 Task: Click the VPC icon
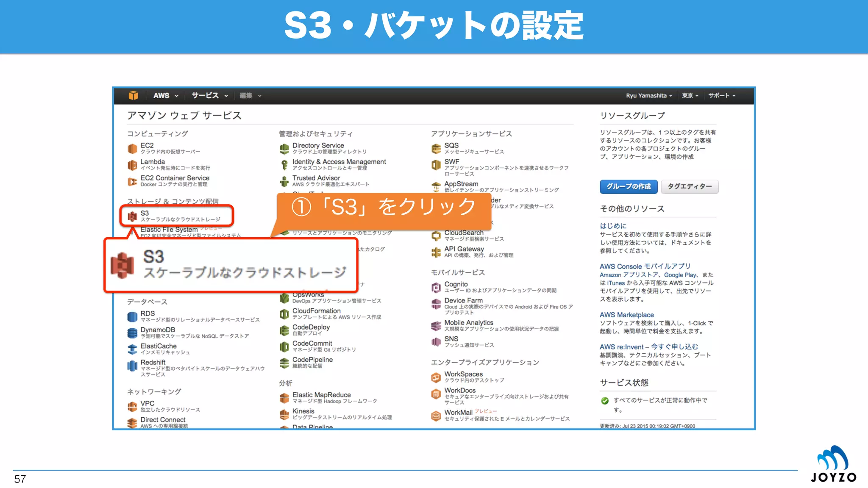pyautogui.click(x=132, y=407)
